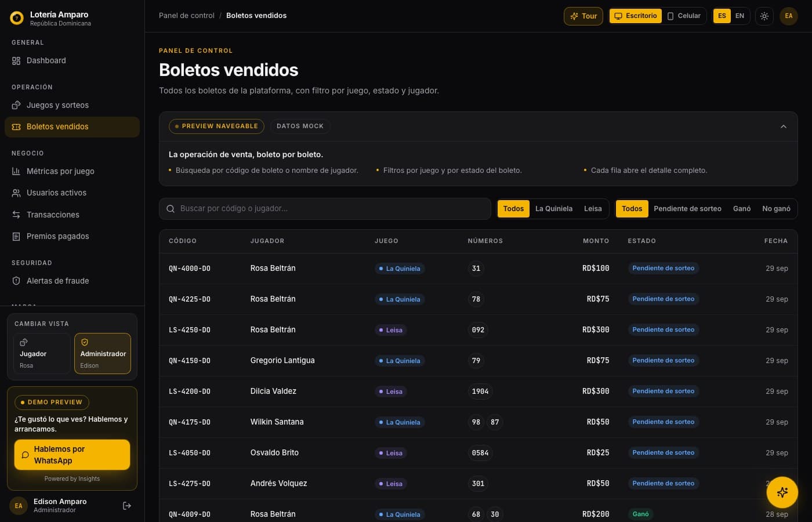
Task: Switch view to Administrador Edison
Action: click(x=103, y=353)
